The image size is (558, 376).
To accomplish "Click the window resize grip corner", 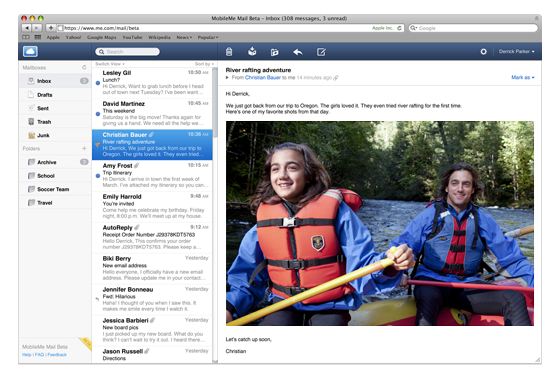I will [538, 360].
